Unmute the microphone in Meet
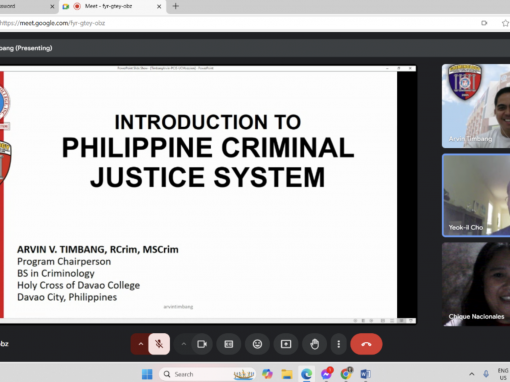 (x=159, y=344)
